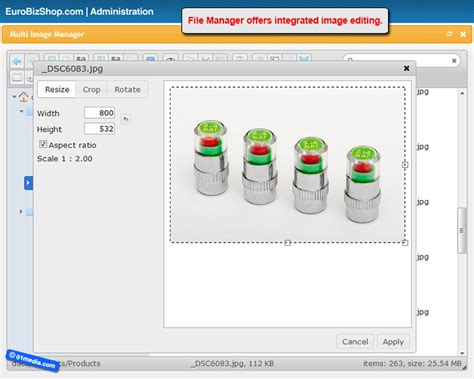Clear the file manager search box
This screenshot has width=474, height=379.
click(454, 61)
